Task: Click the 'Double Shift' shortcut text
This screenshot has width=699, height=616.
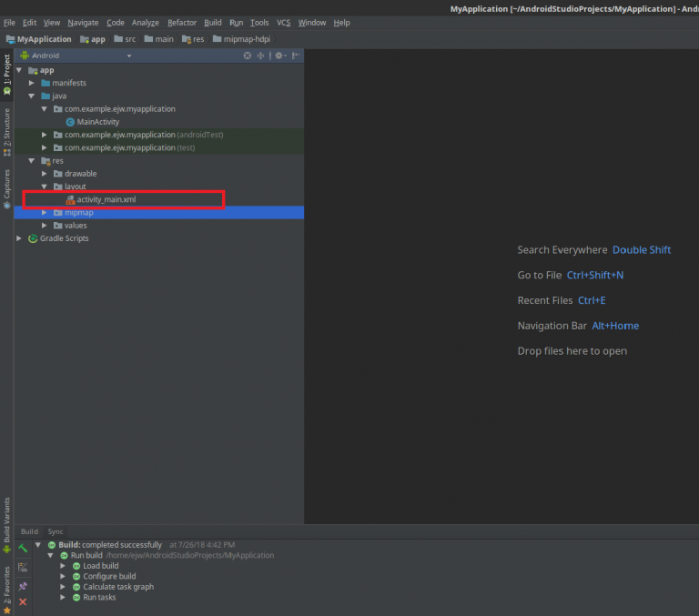Action: [x=642, y=250]
